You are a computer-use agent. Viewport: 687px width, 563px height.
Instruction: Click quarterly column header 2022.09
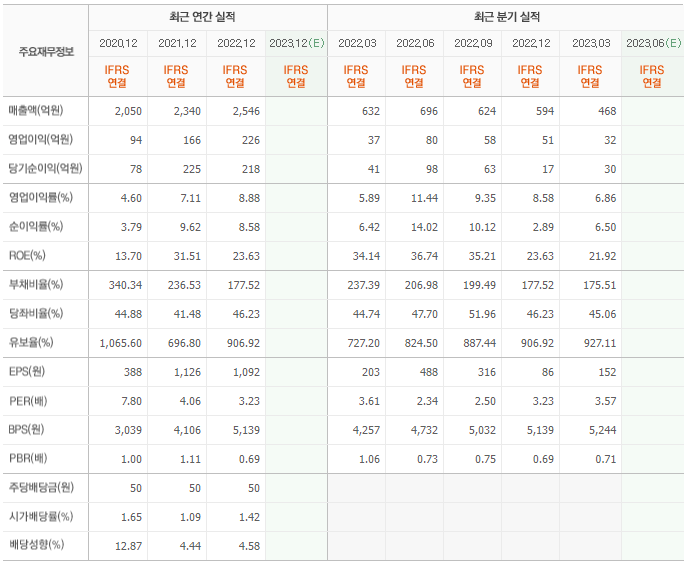[473, 43]
